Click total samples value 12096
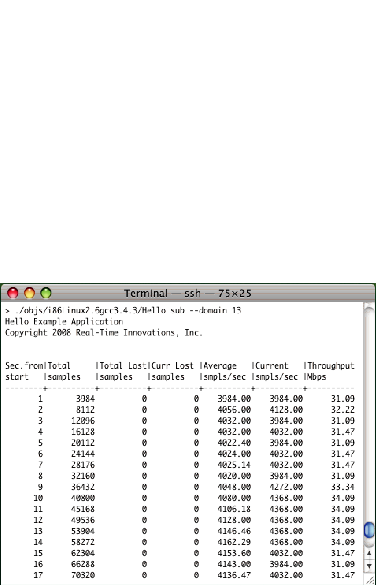 [x=83, y=421]
